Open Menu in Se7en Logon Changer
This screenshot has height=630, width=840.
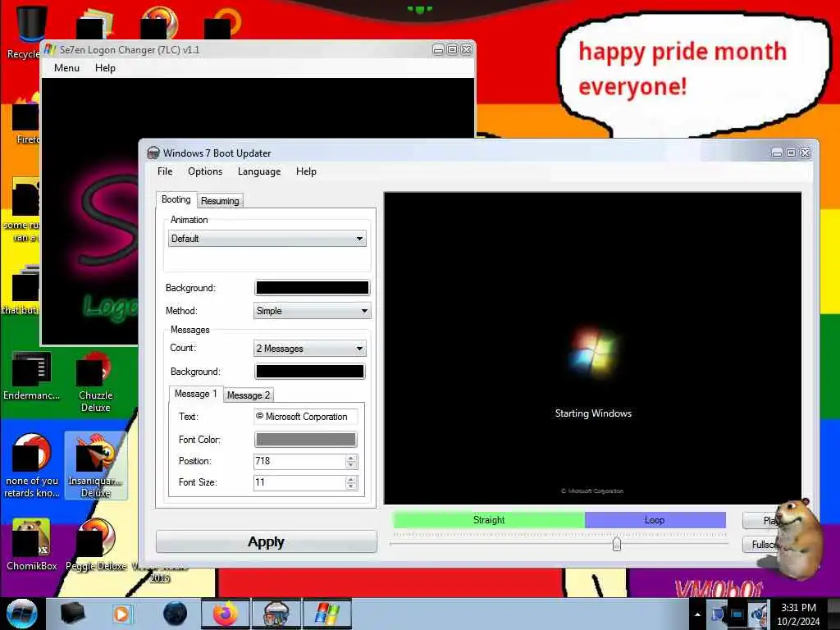pyautogui.click(x=66, y=68)
